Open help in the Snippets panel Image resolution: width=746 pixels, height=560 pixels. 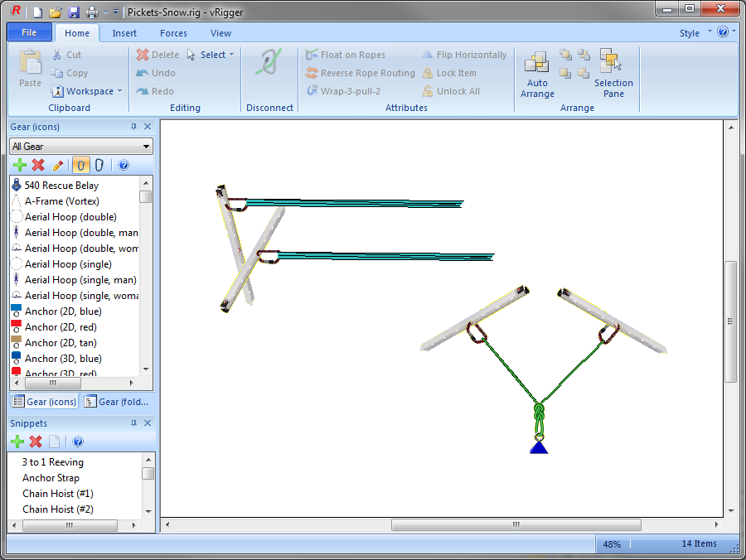(x=78, y=442)
